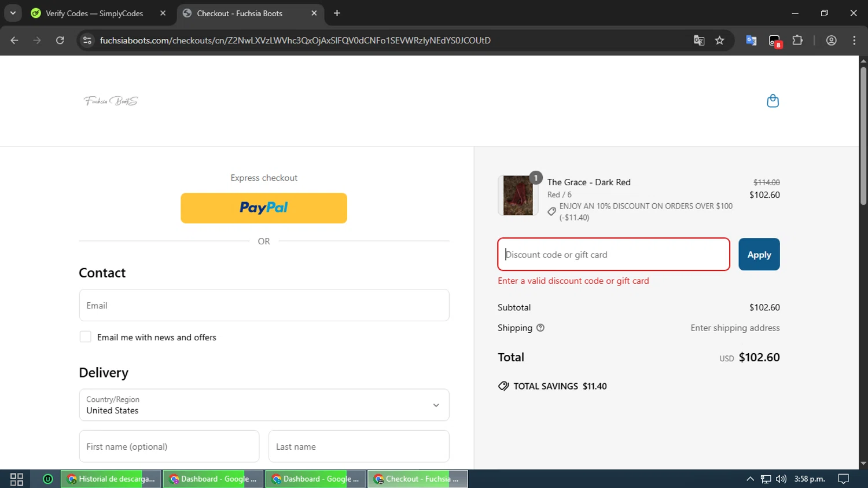This screenshot has height=488, width=868.
Task: Open the shopping bag cart icon
Action: coord(773,101)
